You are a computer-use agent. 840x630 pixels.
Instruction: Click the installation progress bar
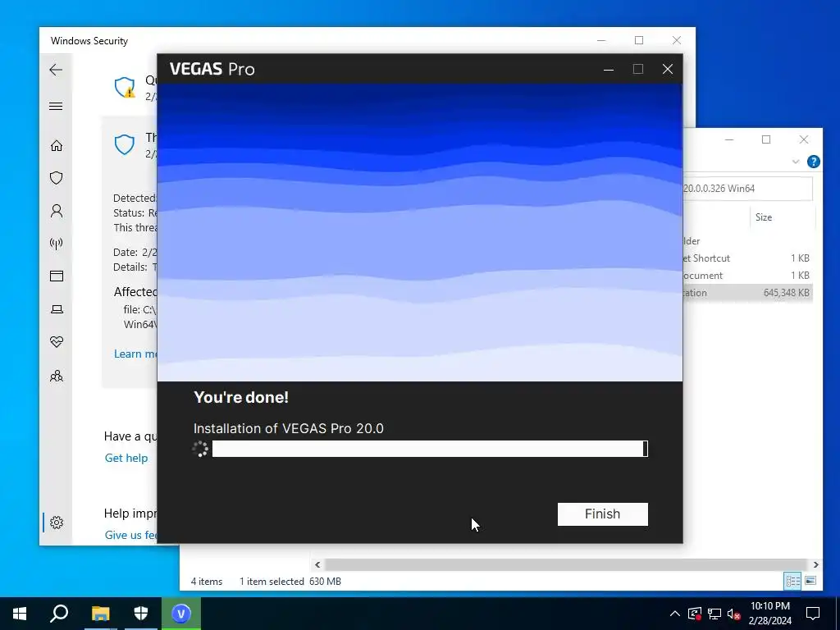click(x=430, y=449)
